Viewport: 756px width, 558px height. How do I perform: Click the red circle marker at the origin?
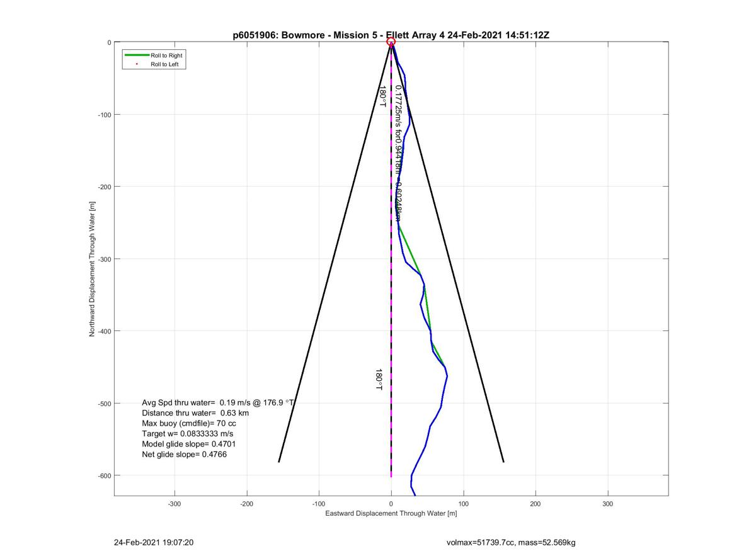tap(391, 42)
